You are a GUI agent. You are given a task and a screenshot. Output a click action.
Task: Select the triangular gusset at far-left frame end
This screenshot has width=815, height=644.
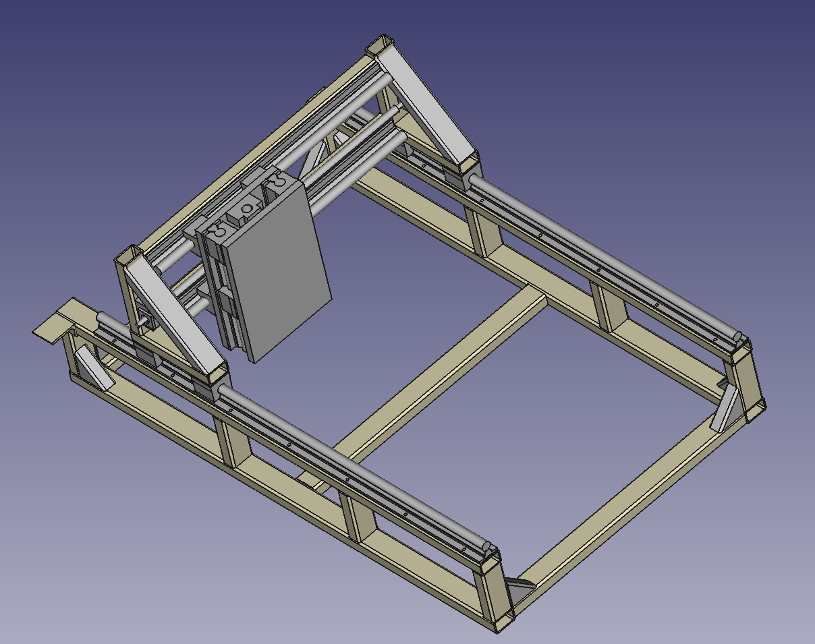point(92,368)
